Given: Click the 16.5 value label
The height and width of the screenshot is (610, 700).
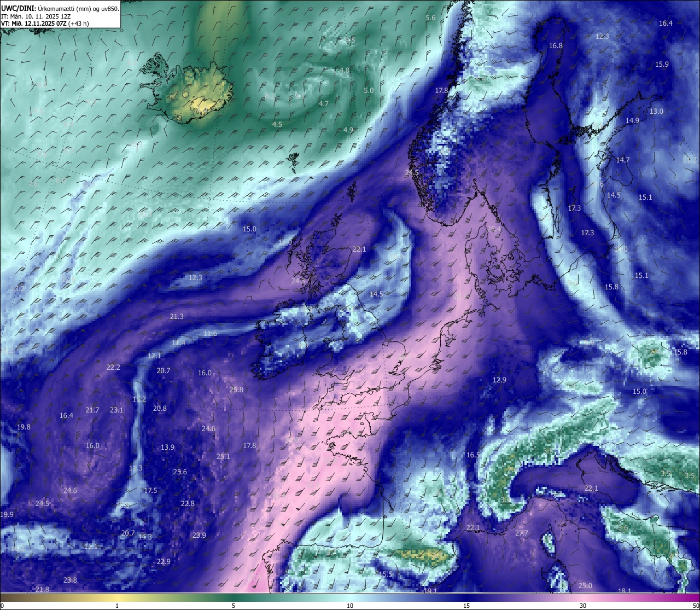Looking at the screenshot, I should click(473, 455).
